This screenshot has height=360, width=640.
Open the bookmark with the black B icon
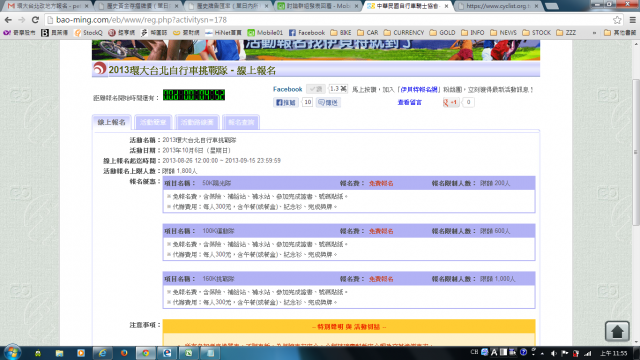pos(55,33)
